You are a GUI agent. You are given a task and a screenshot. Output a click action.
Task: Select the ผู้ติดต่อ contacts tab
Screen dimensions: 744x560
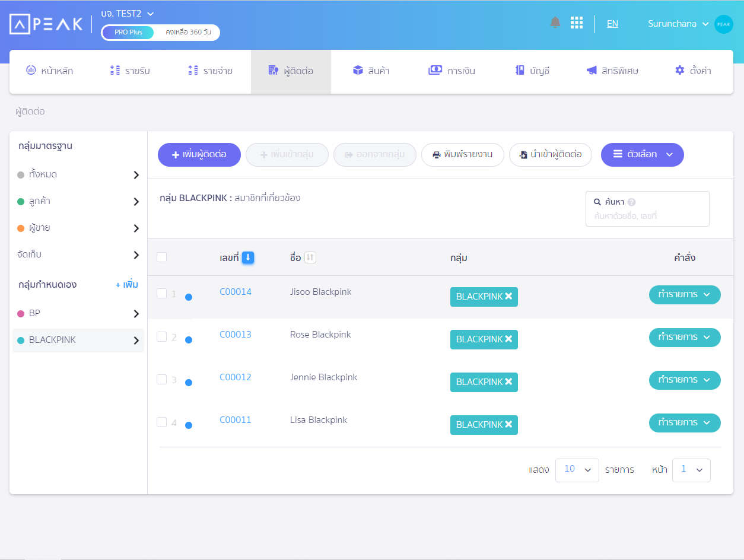[291, 71]
